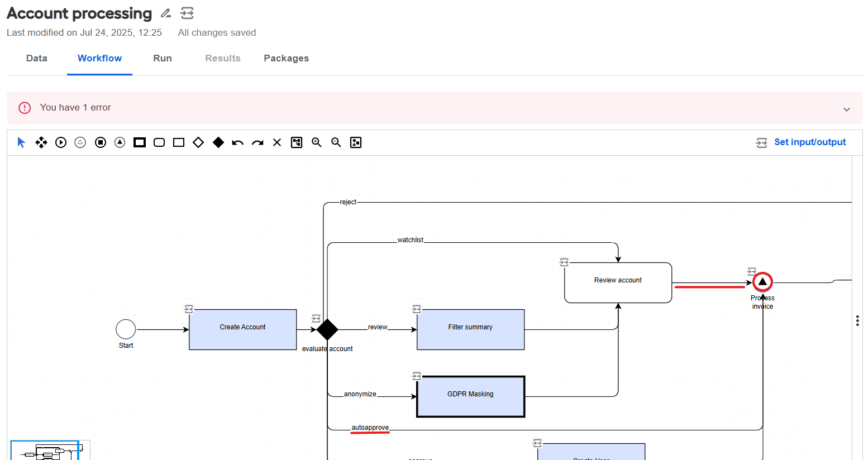Delete selected element with the X tool
The image size is (868, 460).
click(277, 142)
